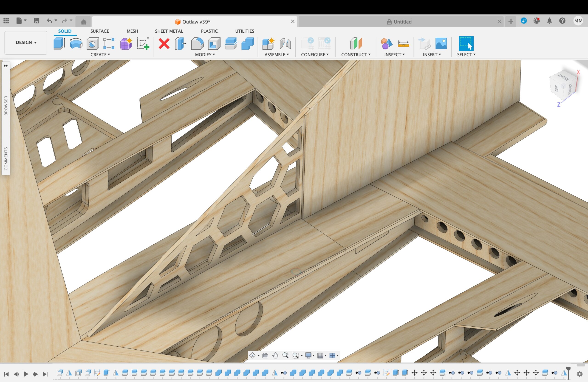Open the Joint tool in Assemble
This screenshot has width=588, height=382.
tap(285, 44)
